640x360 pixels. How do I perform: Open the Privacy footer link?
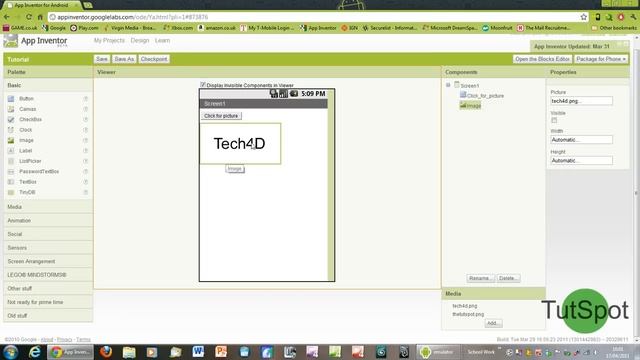pyautogui.click(x=64, y=340)
